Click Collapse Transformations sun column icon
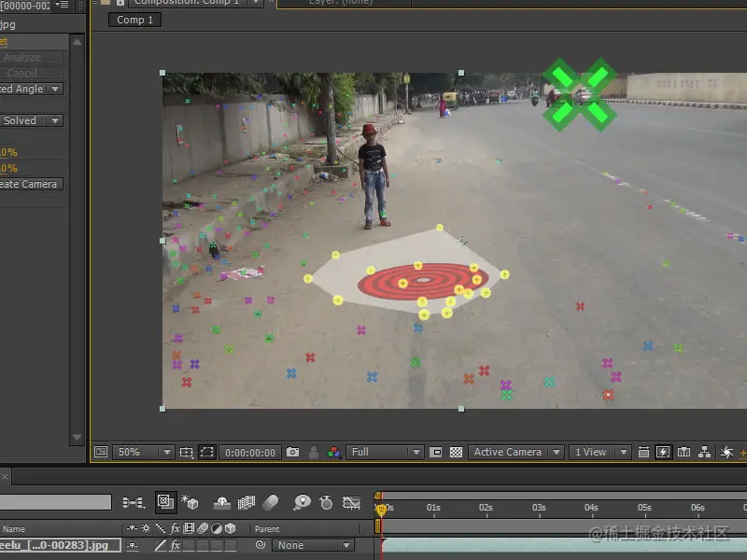Image resolution: width=747 pixels, height=560 pixels. click(x=147, y=528)
